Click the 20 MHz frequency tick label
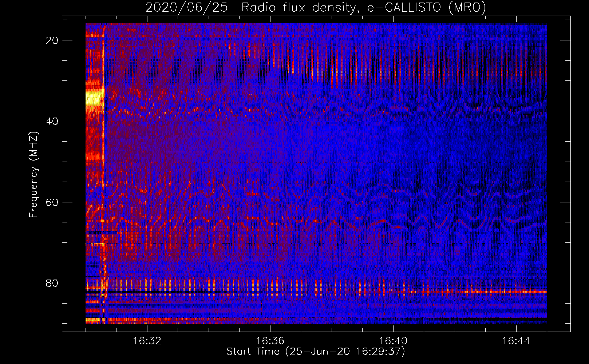This screenshot has height=364, width=589. point(52,40)
